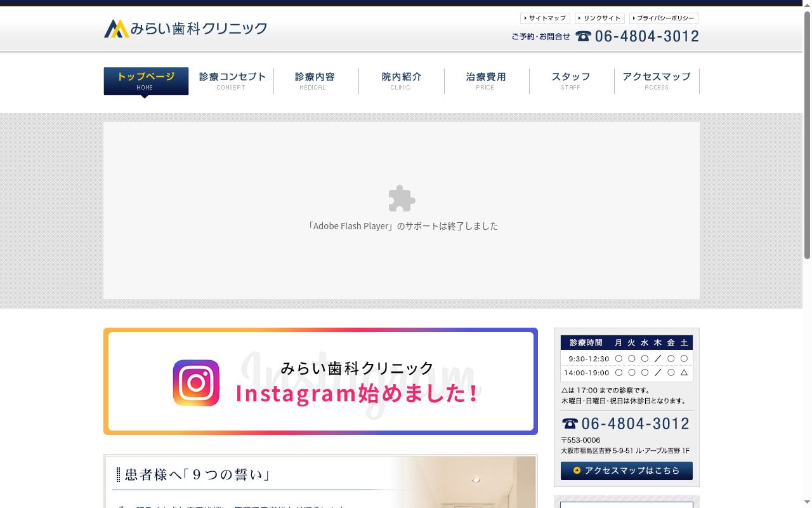812x508 pixels.
Task: Click the ご予約・お問合せ label
Action: pos(541,37)
